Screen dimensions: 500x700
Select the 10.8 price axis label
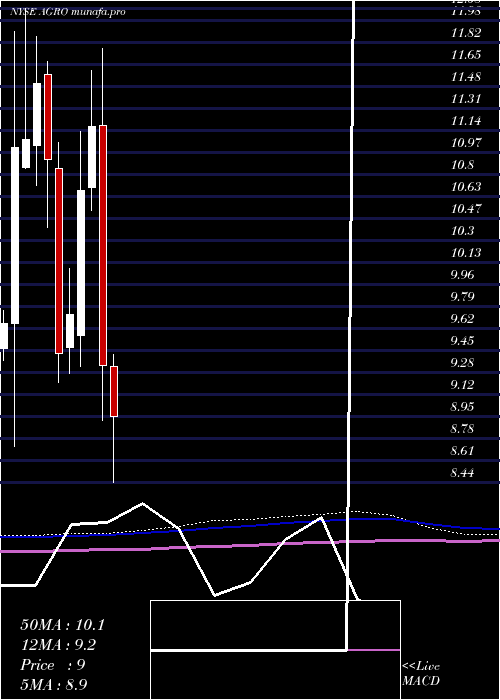coord(462,165)
